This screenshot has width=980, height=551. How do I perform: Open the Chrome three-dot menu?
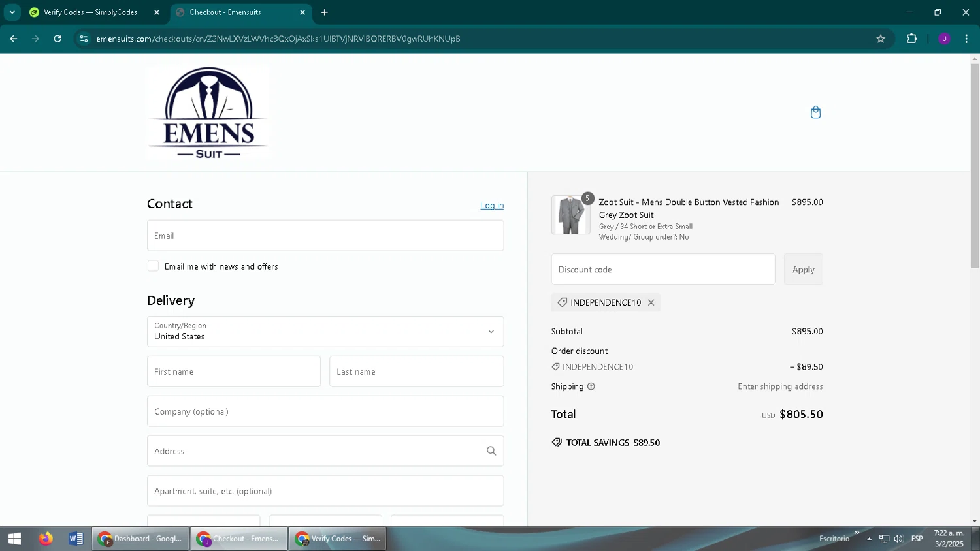(966, 39)
